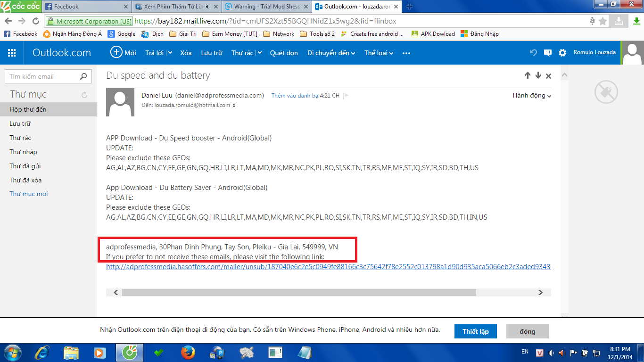Create a folder via Thư mục mới
Viewport: 644px width, 362px height.
coord(29,194)
